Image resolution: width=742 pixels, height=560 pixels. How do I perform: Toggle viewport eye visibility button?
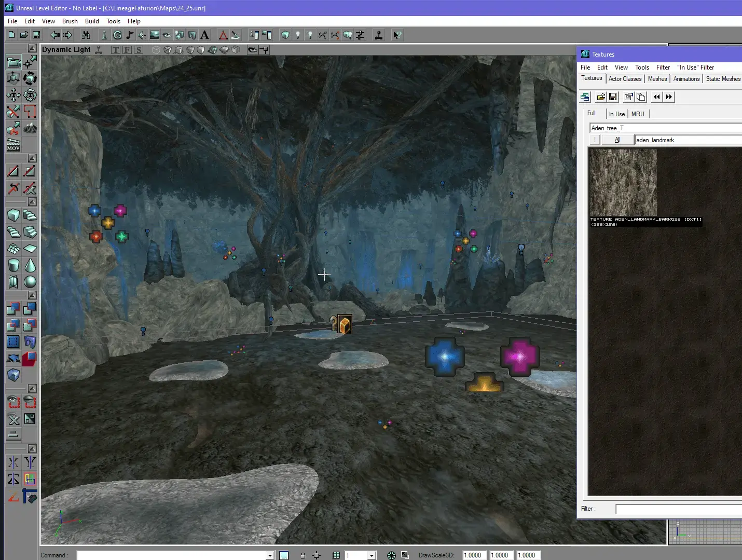click(x=253, y=50)
